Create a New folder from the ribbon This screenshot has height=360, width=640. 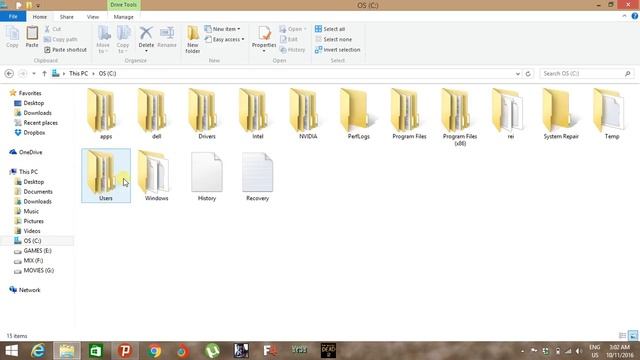coord(193,39)
